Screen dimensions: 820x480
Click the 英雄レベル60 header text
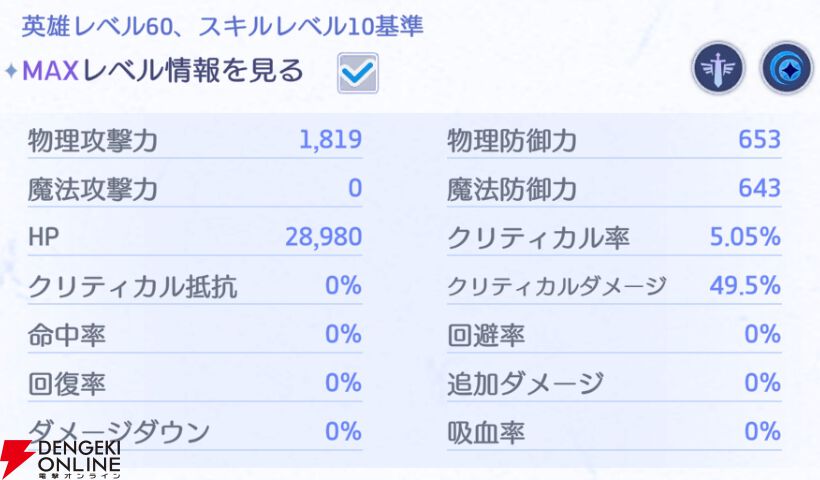[x=97, y=26]
